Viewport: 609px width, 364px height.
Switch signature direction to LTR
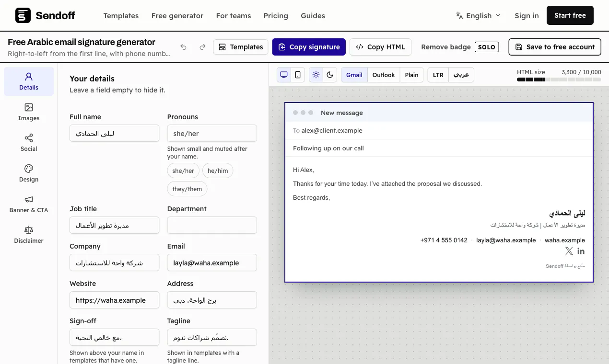tap(438, 75)
